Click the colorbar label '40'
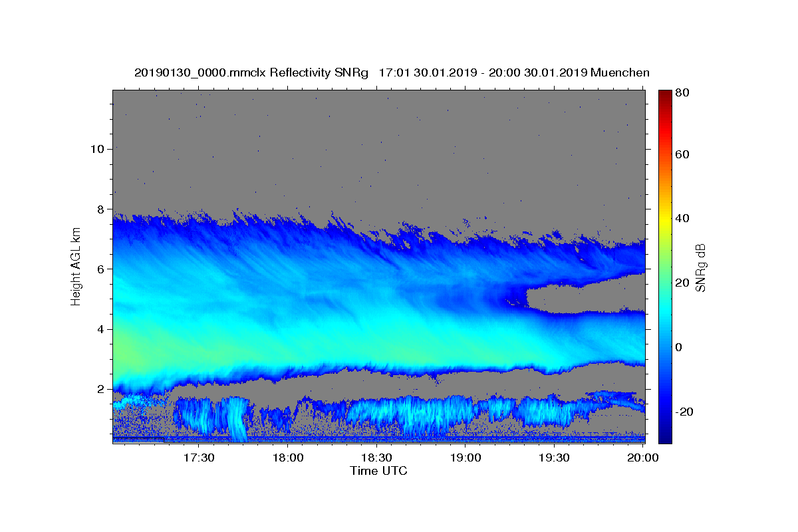The height and width of the screenshot is (532, 798). tap(684, 218)
